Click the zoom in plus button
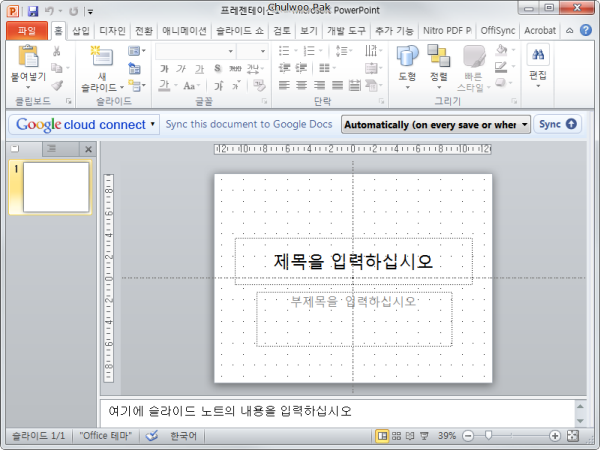The image size is (600, 450). point(554,435)
